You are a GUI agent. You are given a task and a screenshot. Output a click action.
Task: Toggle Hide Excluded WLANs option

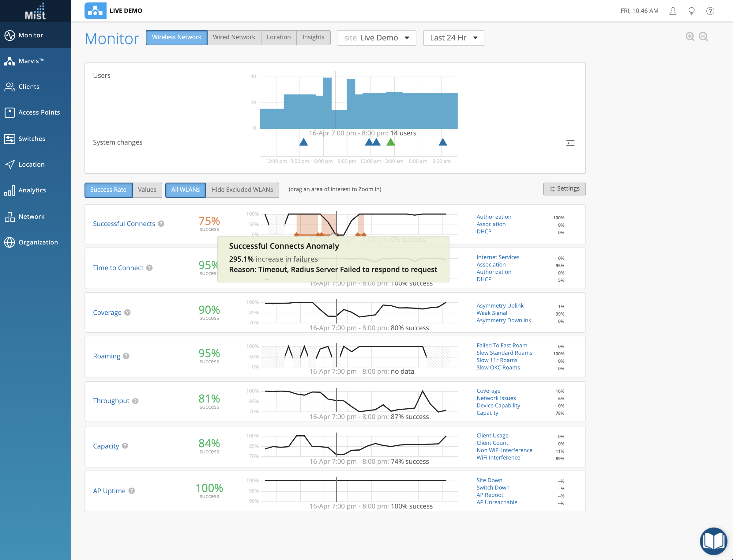click(x=242, y=190)
